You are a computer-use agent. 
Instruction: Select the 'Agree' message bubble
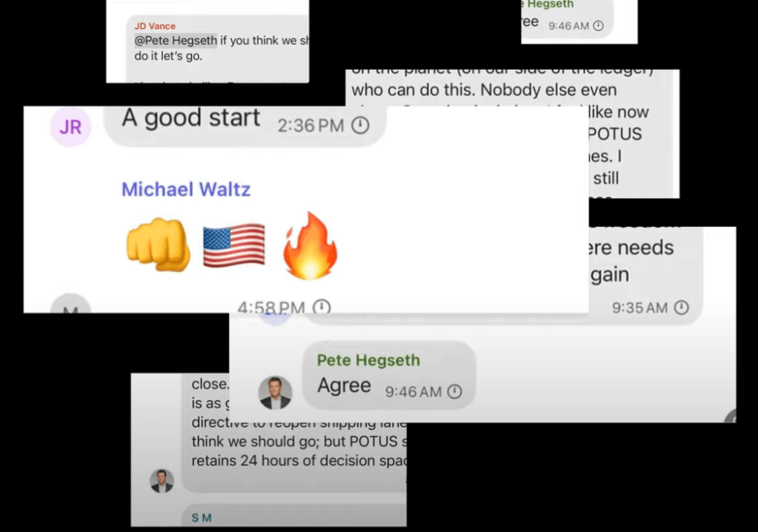[x=389, y=376]
